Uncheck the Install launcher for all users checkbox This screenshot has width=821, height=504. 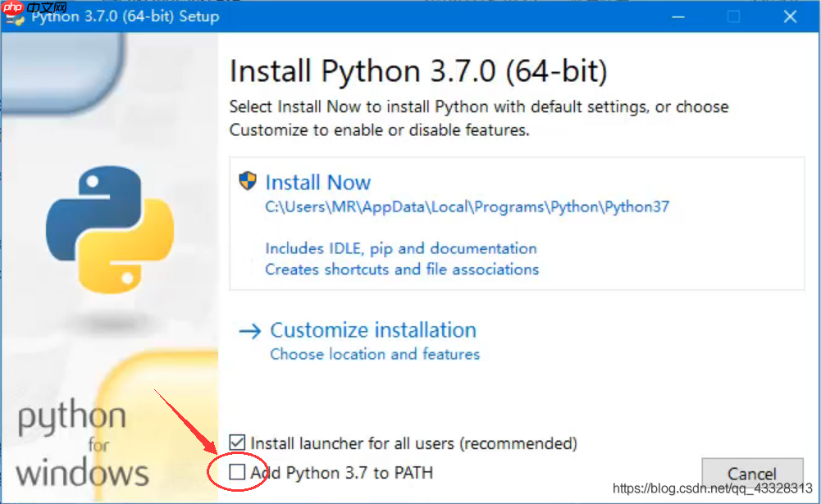pyautogui.click(x=237, y=443)
